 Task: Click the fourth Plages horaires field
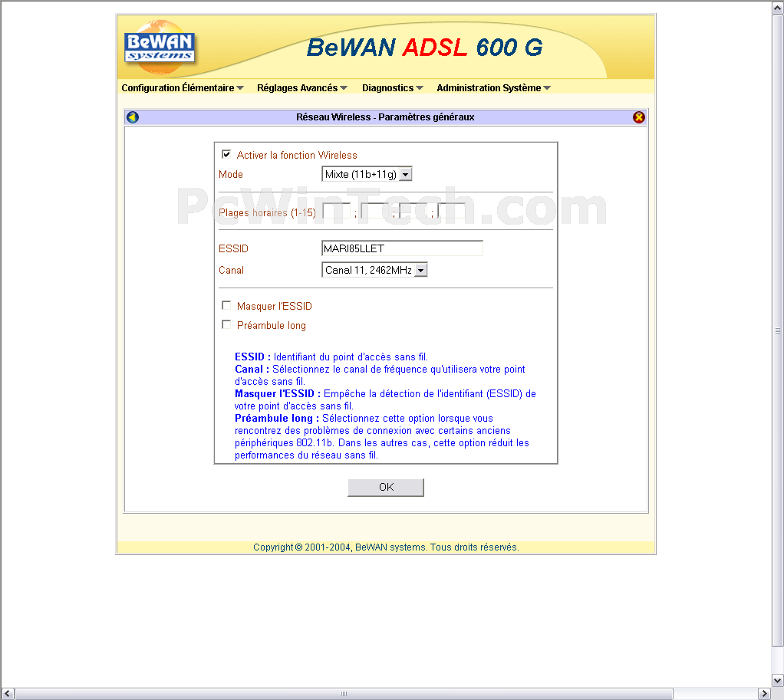[x=452, y=212]
